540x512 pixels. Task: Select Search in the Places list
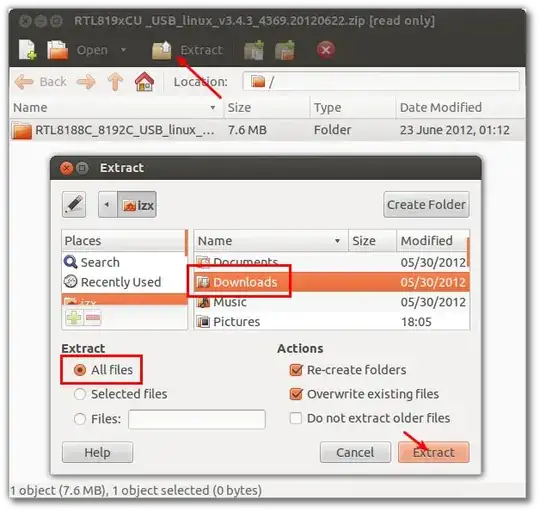pos(124,262)
